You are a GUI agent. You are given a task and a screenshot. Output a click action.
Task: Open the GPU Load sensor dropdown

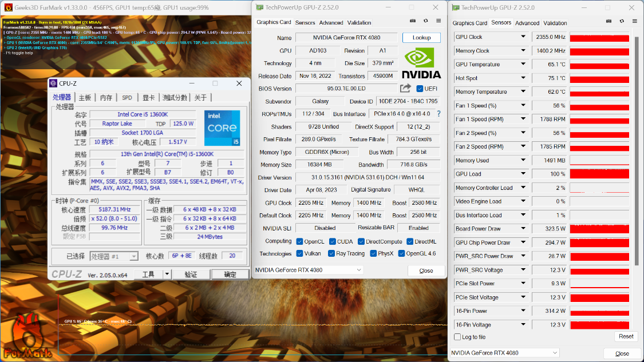[523, 174]
